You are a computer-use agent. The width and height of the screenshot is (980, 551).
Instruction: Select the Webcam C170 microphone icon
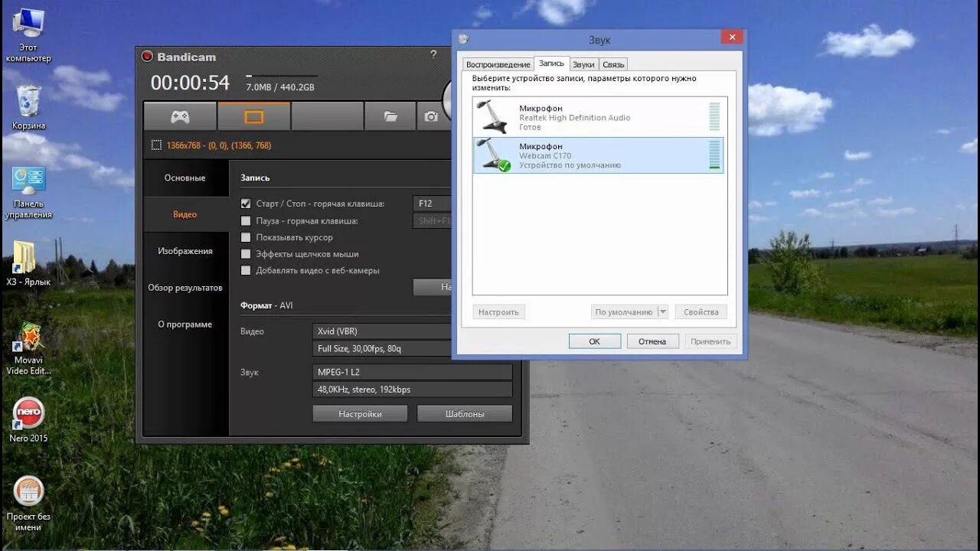(x=493, y=155)
